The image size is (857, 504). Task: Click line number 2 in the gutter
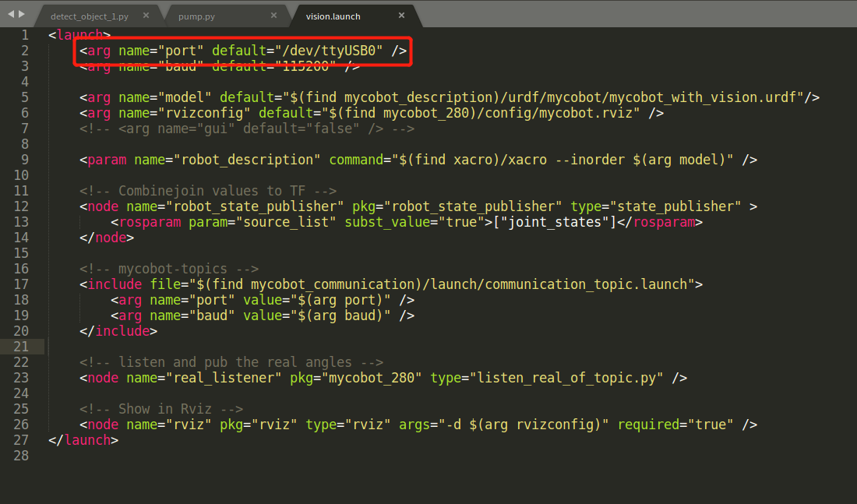point(24,51)
